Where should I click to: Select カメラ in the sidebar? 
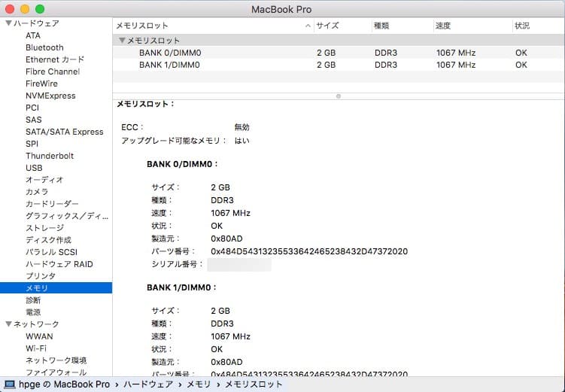click(37, 192)
